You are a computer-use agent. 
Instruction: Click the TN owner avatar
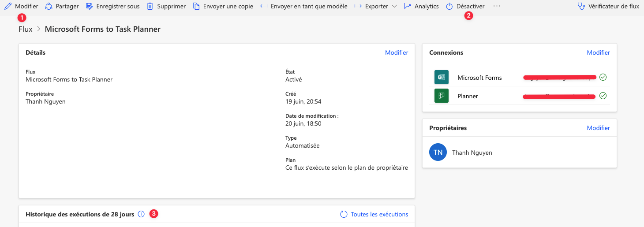click(x=438, y=153)
